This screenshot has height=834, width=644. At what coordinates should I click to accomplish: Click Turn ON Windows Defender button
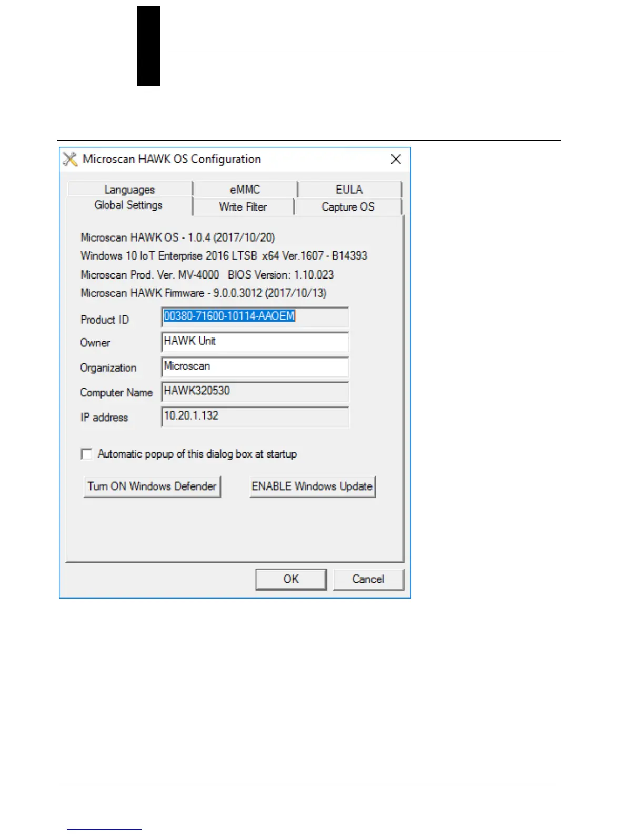(152, 486)
